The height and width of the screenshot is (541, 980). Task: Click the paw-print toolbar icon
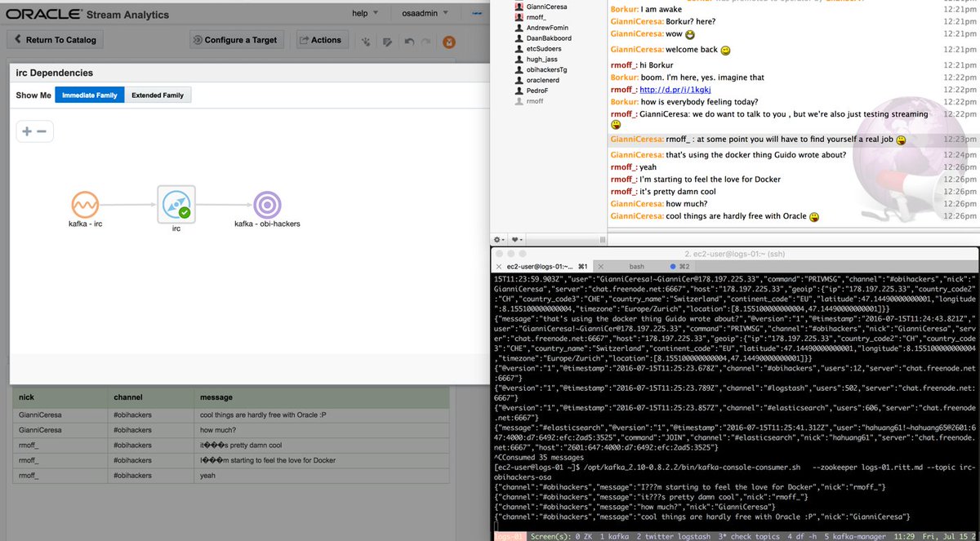click(x=367, y=41)
